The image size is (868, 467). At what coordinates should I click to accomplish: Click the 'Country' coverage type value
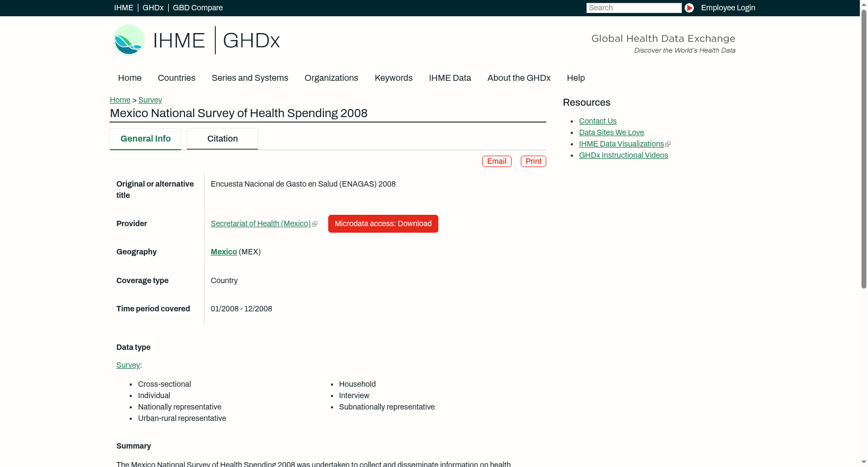coord(224,280)
